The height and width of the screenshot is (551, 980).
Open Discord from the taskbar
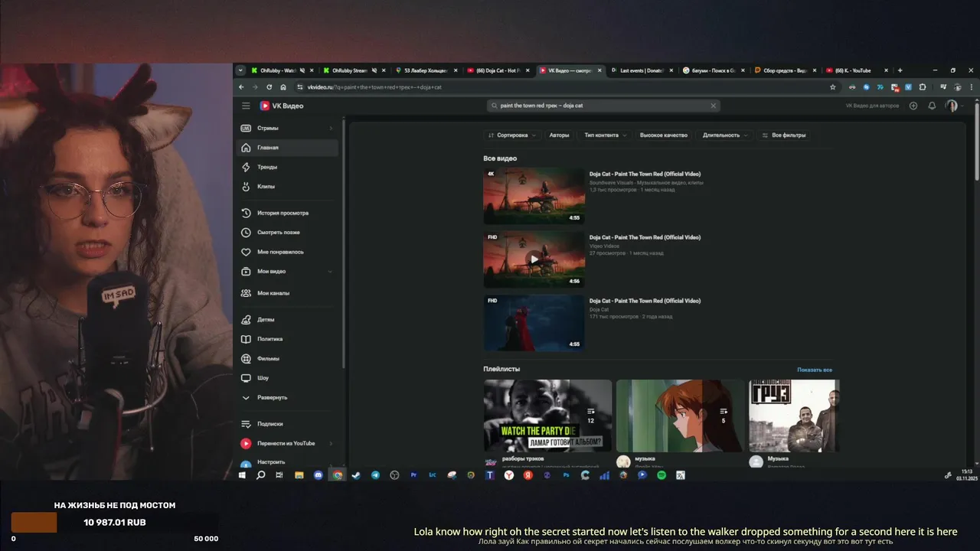click(318, 475)
